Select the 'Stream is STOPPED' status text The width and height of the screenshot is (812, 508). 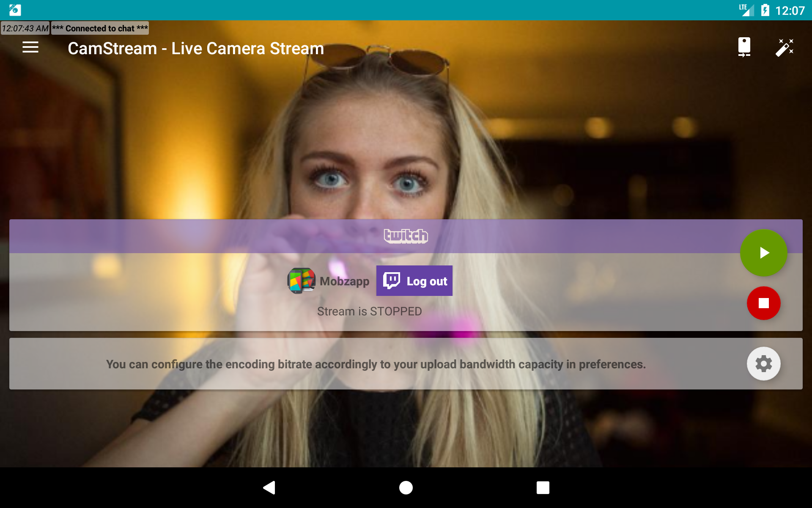[x=370, y=312]
